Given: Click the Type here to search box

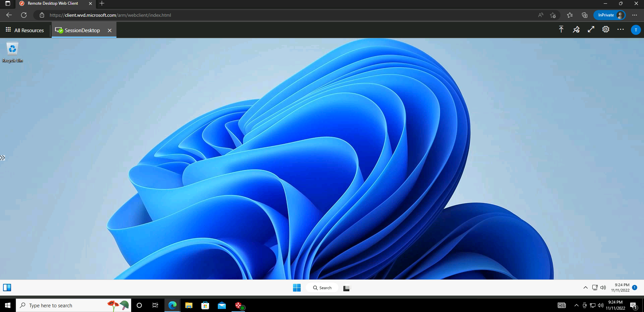Looking at the screenshot, I should [73, 305].
